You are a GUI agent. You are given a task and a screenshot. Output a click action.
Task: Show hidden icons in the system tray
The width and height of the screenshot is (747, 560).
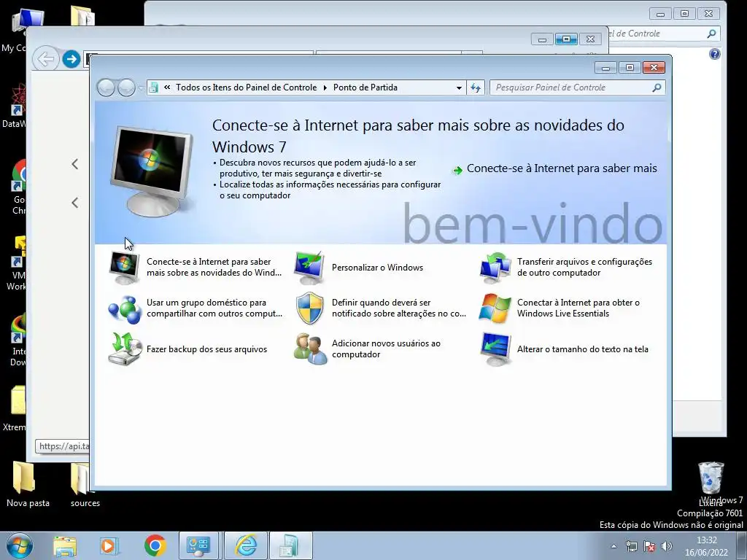(614, 546)
